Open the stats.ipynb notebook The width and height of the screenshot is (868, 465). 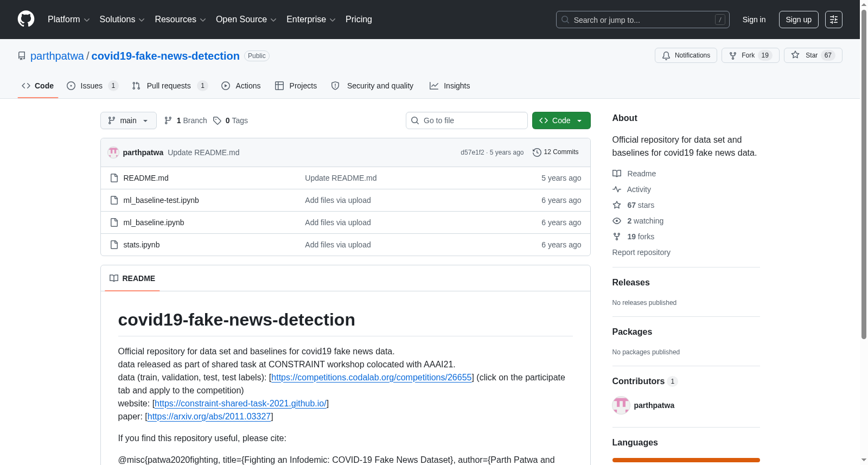(142, 245)
